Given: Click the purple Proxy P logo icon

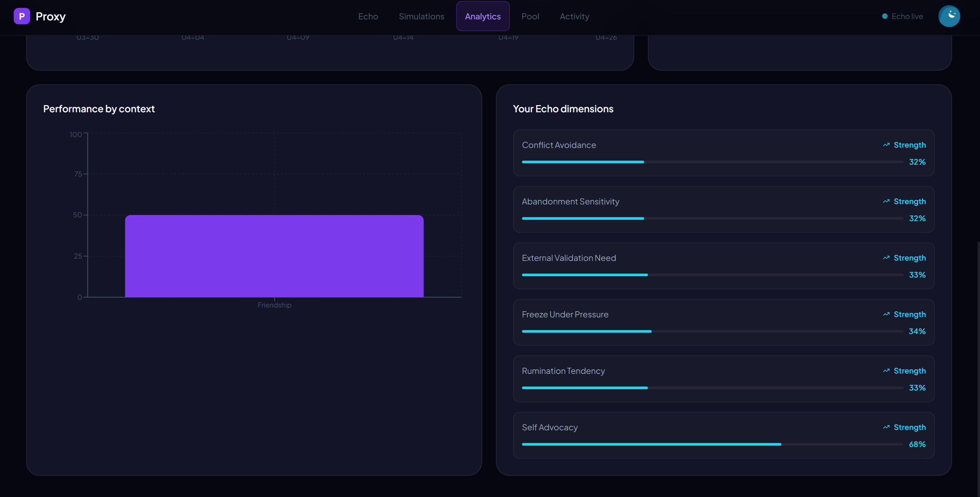Looking at the screenshot, I should tap(22, 16).
